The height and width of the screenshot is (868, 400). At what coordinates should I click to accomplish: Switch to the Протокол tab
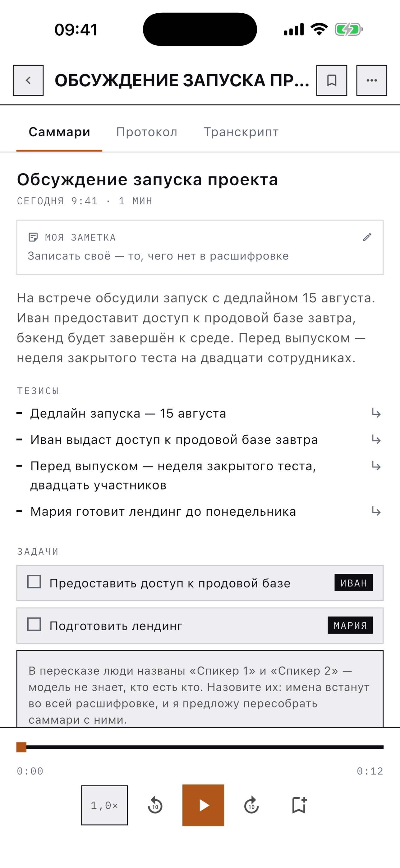tap(147, 132)
